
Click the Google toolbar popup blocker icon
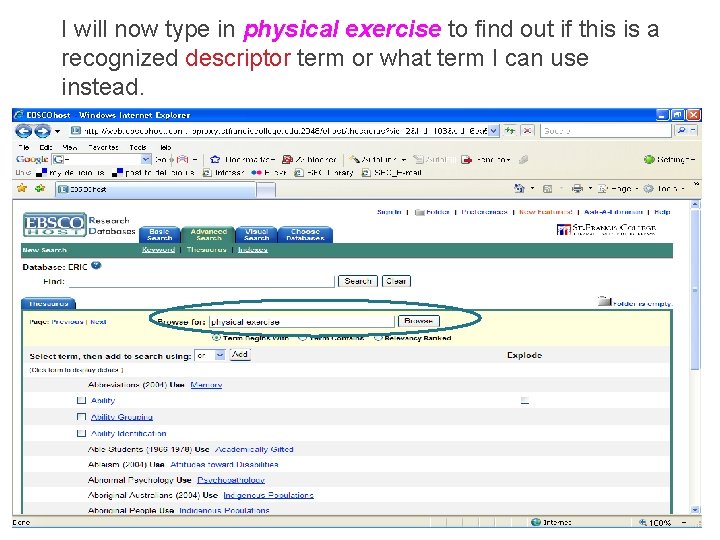(287, 159)
